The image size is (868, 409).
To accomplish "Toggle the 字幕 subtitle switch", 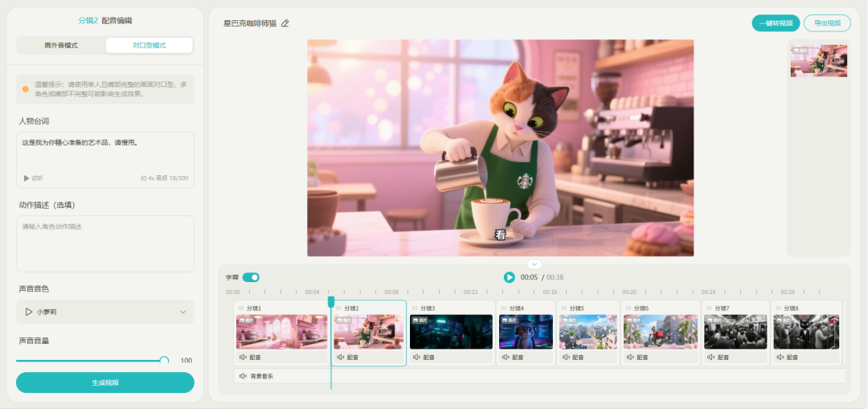I will pyautogui.click(x=251, y=277).
